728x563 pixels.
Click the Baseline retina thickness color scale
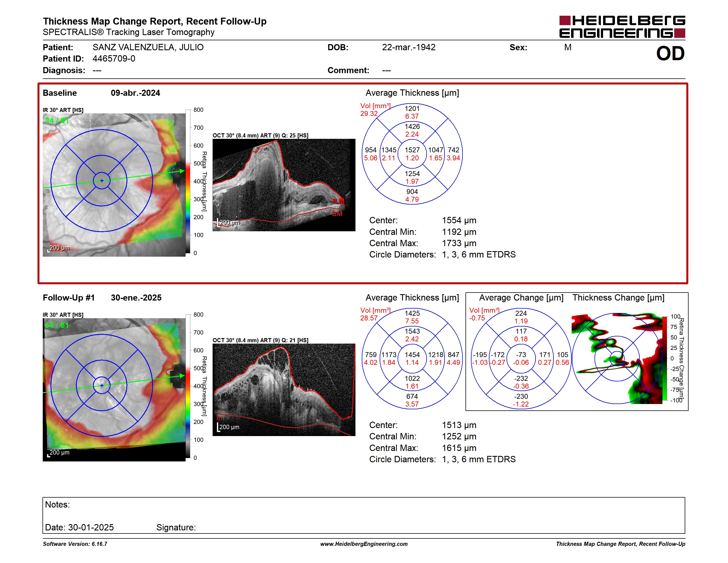(x=188, y=181)
